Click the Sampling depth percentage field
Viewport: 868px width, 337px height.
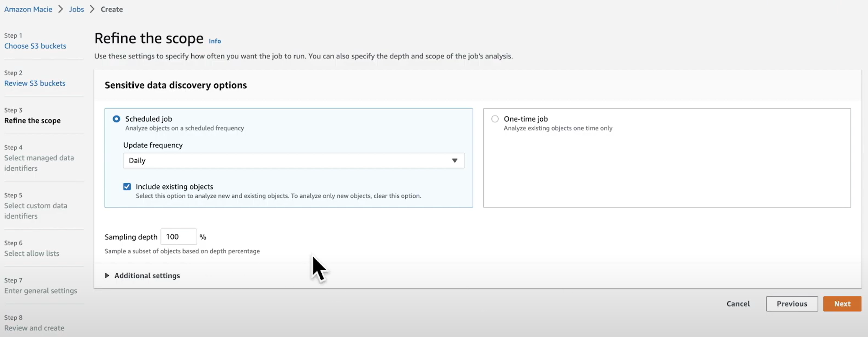point(178,237)
